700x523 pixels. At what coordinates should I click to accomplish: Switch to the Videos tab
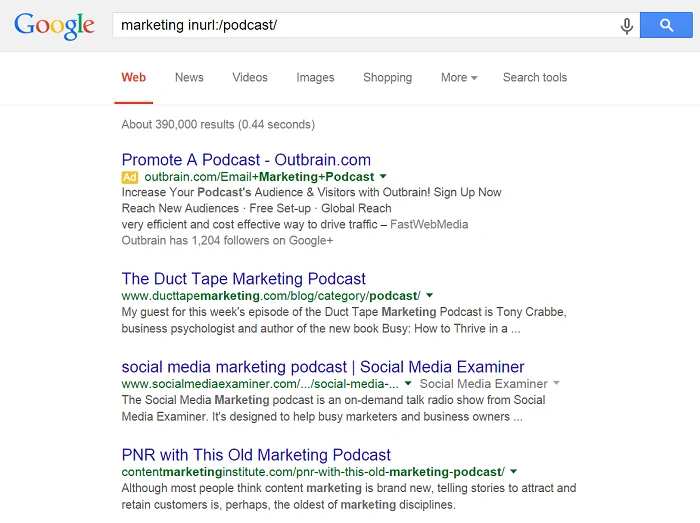(250, 78)
